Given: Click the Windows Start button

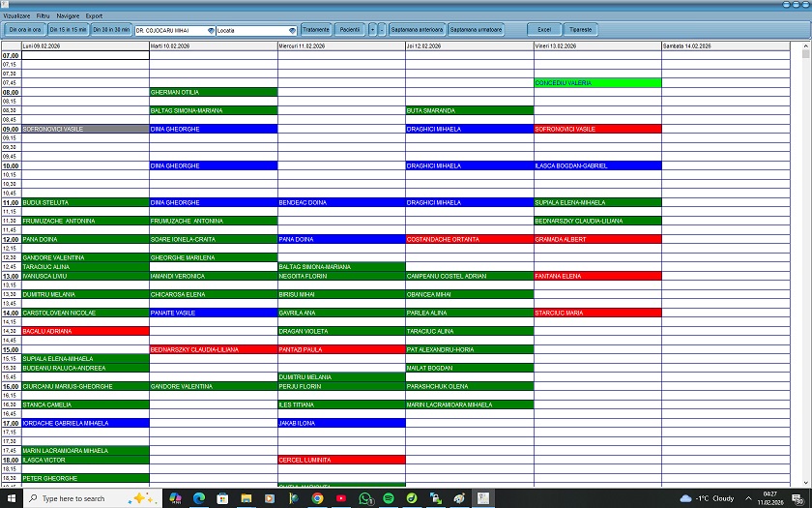Looking at the screenshot, I should (11, 498).
